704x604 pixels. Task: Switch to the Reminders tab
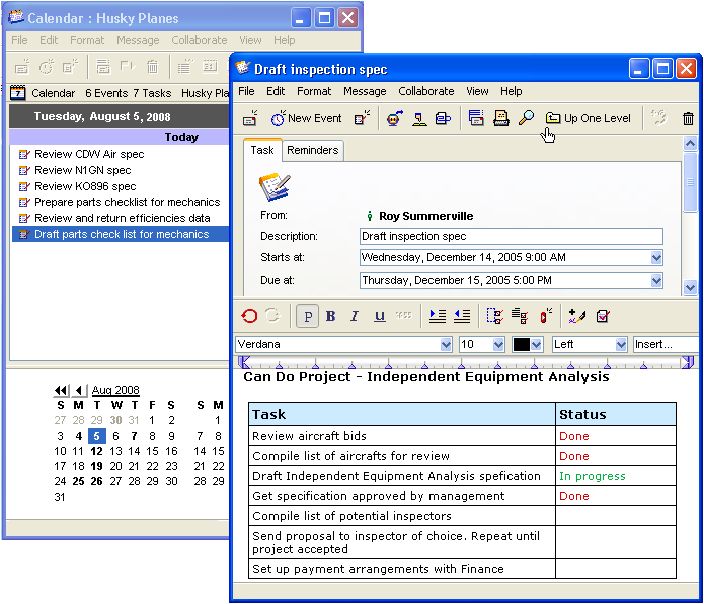(x=312, y=150)
